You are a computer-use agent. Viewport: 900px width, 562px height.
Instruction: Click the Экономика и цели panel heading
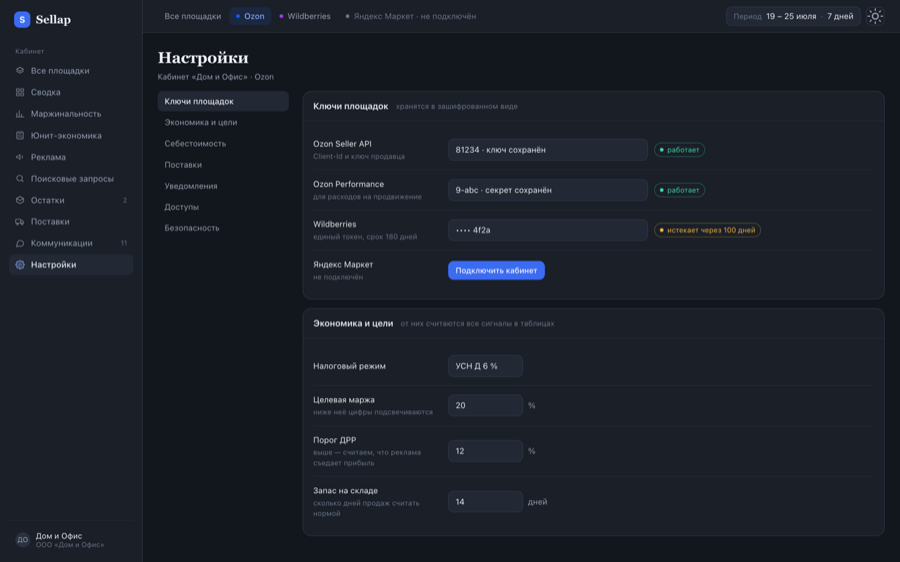tap(353, 323)
